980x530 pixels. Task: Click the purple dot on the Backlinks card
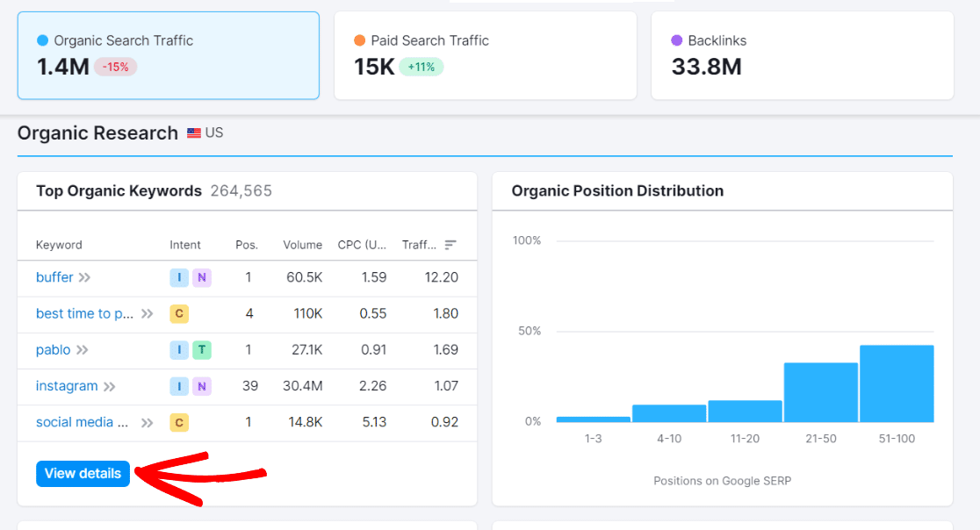676,40
